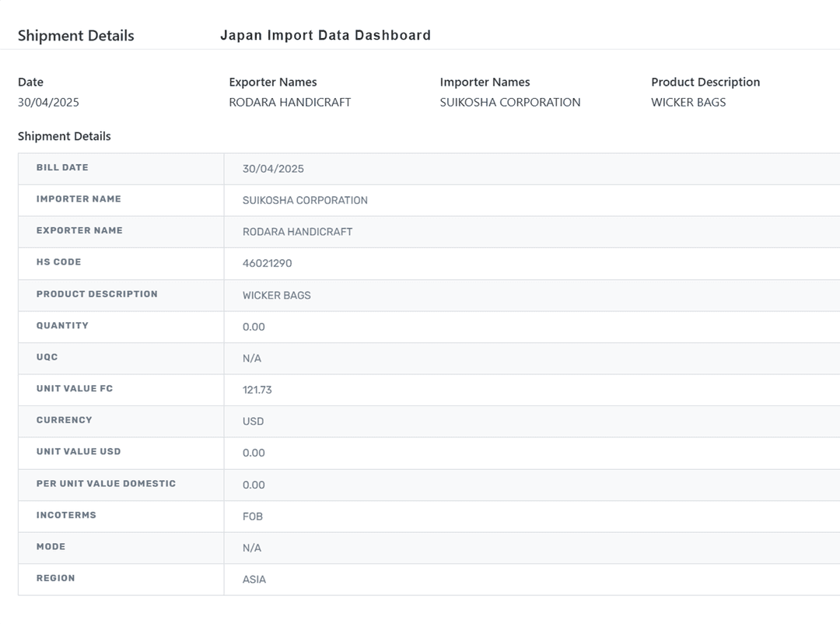Click the large Shipment Details page heading
The width and height of the screenshot is (840, 624).
coord(75,36)
